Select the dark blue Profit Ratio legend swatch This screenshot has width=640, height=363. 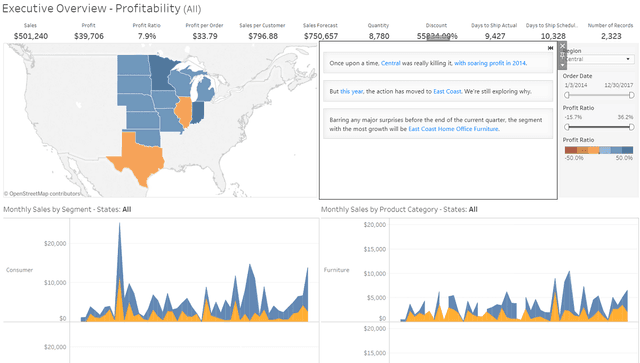[628, 150]
